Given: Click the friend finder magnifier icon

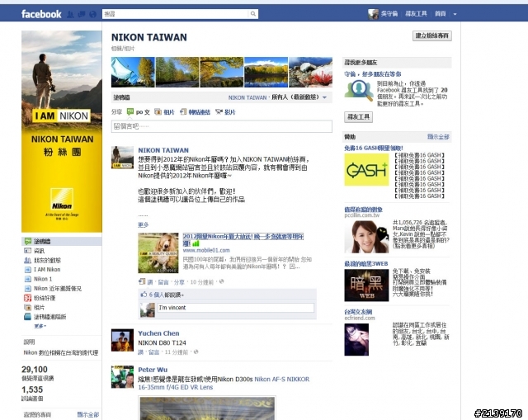Looking at the screenshot, I should (x=359, y=91).
